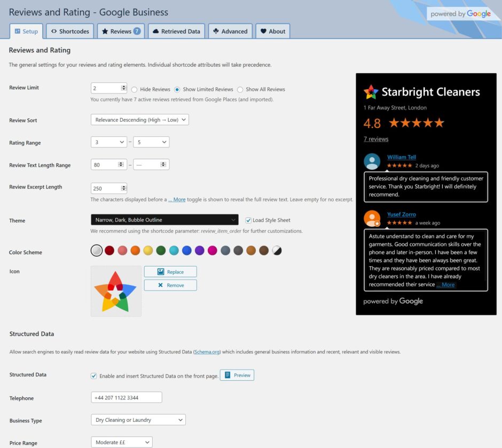Click the maximum Review Text Length field
Screen dimensions: 502x448
click(152, 164)
